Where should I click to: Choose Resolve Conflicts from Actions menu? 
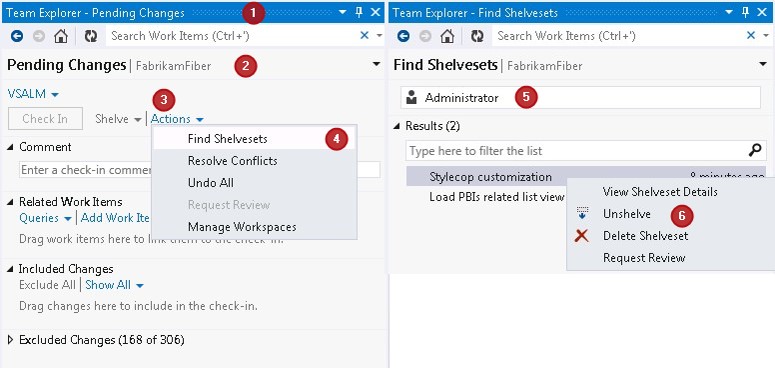click(x=254, y=161)
